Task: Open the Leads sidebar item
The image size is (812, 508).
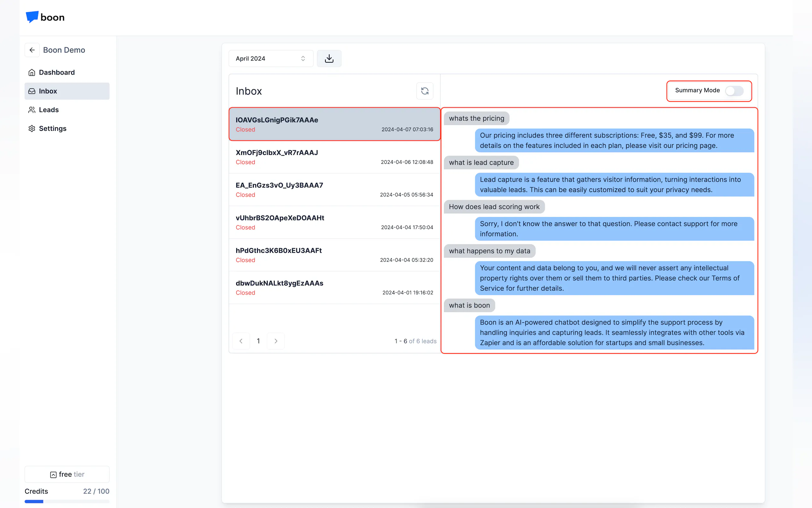Action: pyautogui.click(x=67, y=110)
